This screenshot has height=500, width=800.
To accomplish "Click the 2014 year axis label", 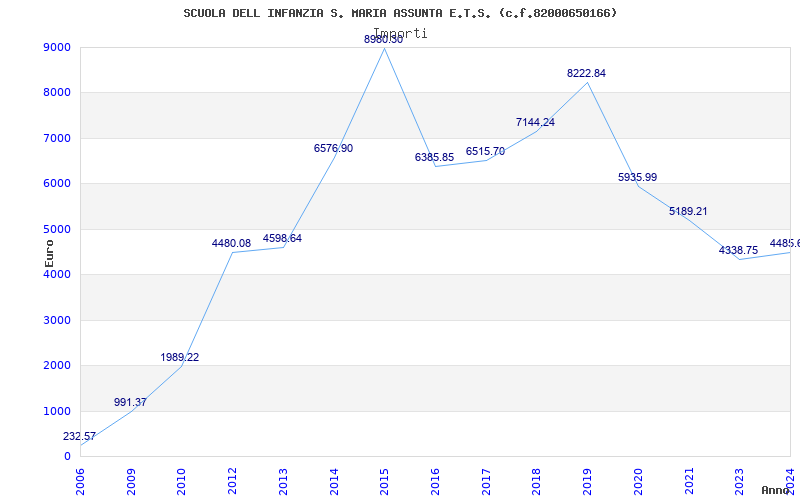I will [x=334, y=482].
